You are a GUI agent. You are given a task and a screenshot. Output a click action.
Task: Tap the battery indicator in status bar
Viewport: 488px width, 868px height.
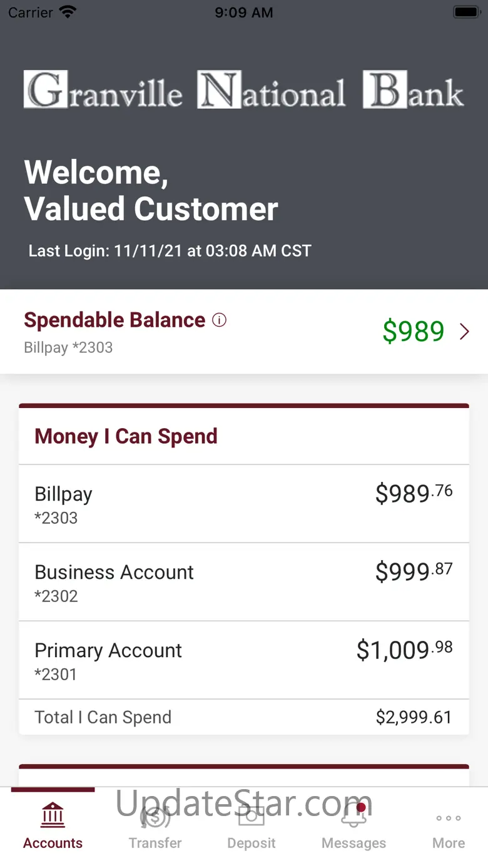[x=466, y=12]
